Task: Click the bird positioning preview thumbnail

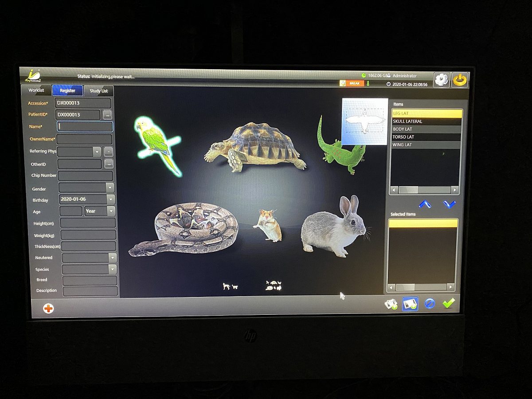Action: tap(365, 121)
